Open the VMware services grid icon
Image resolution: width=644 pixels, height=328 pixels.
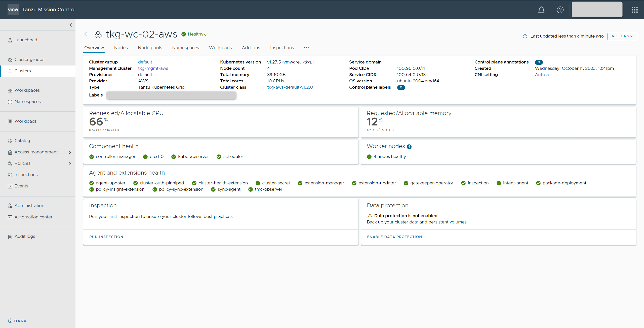(634, 10)
